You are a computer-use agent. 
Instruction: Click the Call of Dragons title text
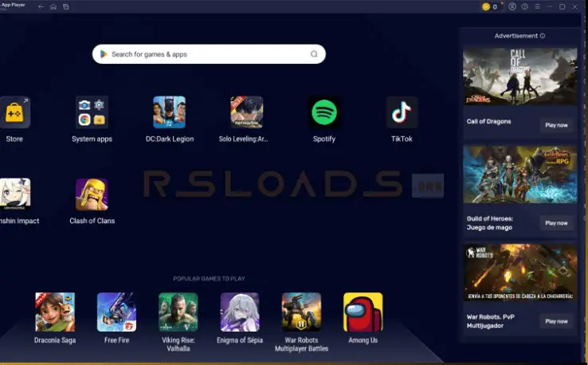point(488,121)
